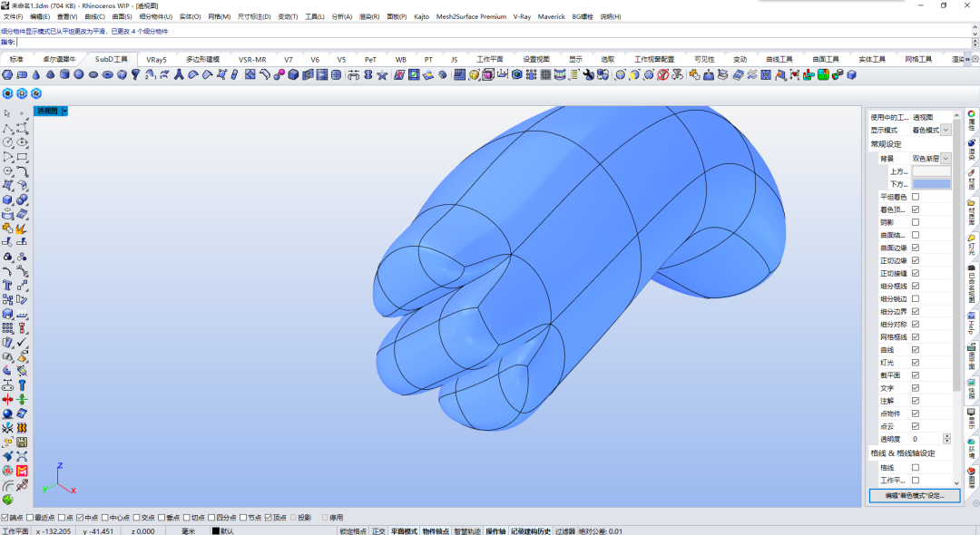The height and width of the screenshot is (535, 980).
Task: Switch to the 多边形建模 toolbar tab
Action: tap(203, 59)
